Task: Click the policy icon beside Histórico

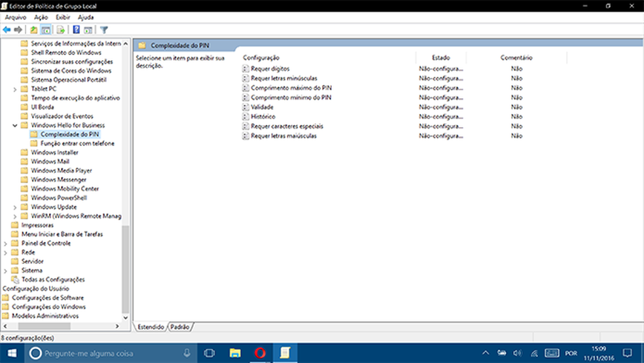Action: (245, 117)
